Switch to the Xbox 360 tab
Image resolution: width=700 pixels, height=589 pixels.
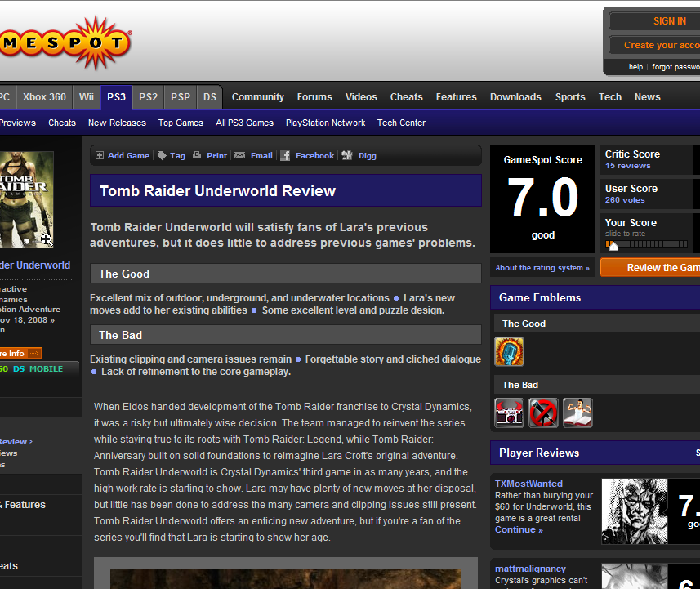click(44, 97)
